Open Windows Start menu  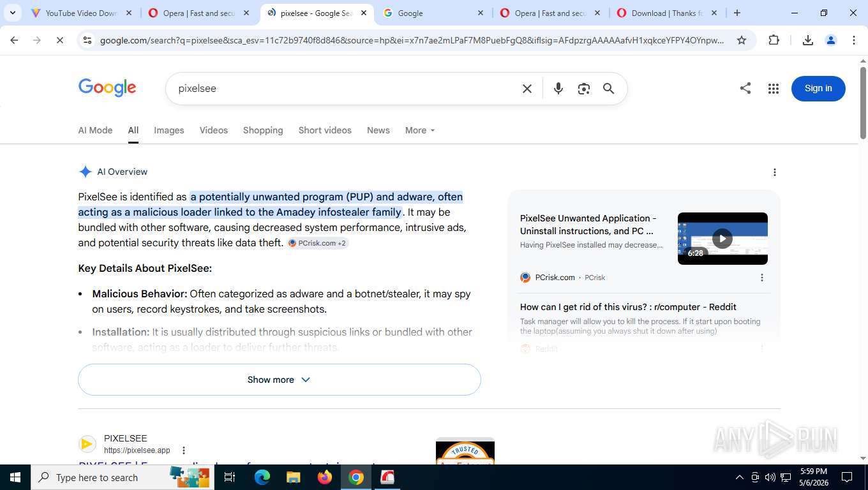pyautogui.click(x=15, y=477)
